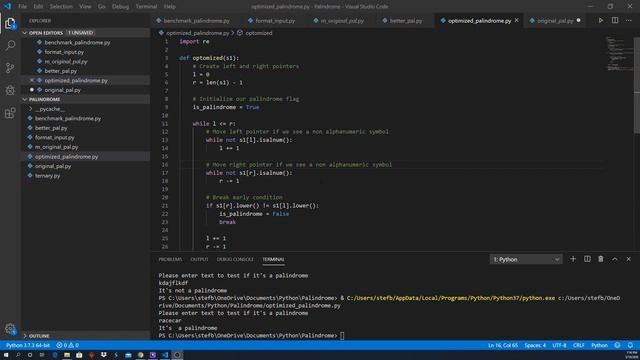
Task: Select the Python interpreter version in status bar
Action: click(28, 345)
